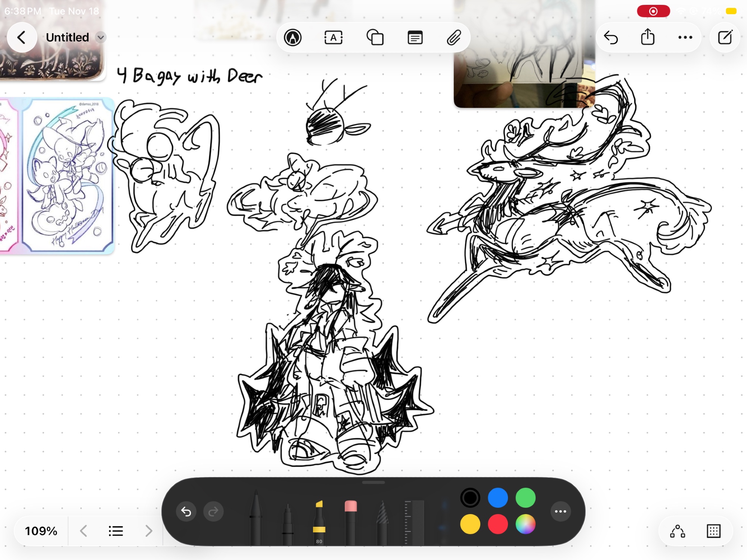The width and height of the screenshot is (747, 560).
Task: Expand more color palette options
Action: [x=560, y=511]
